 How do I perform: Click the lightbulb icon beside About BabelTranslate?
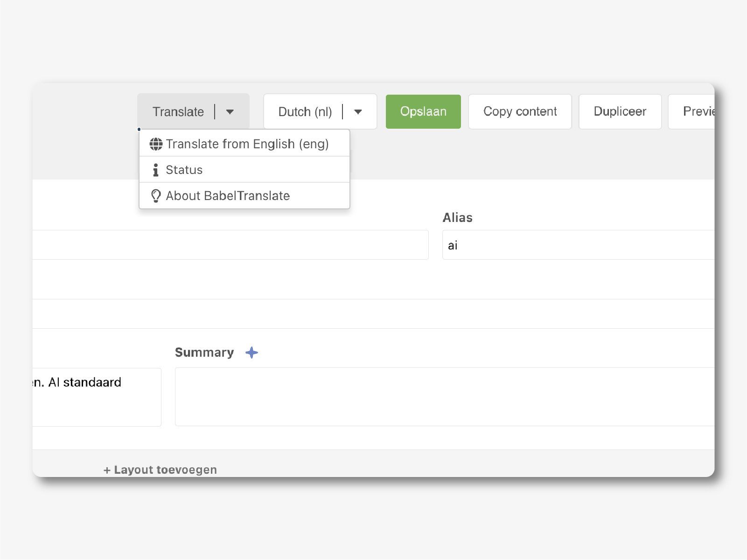pyautogui.click(x=156, y=196)
